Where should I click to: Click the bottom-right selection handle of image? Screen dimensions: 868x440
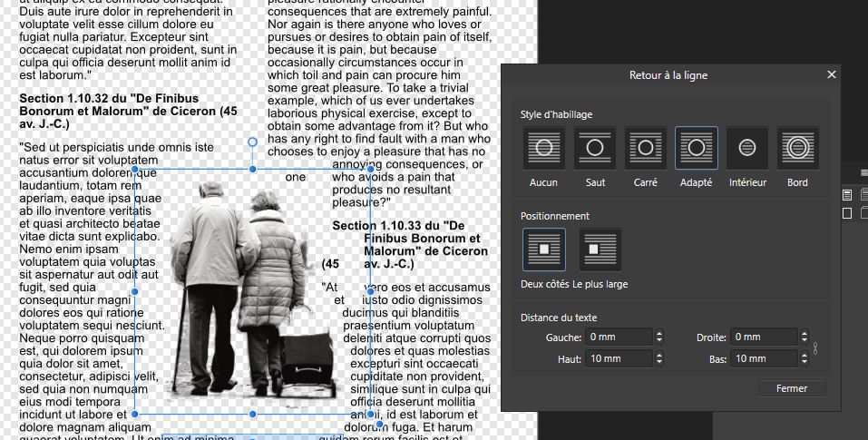click(370, 414)
